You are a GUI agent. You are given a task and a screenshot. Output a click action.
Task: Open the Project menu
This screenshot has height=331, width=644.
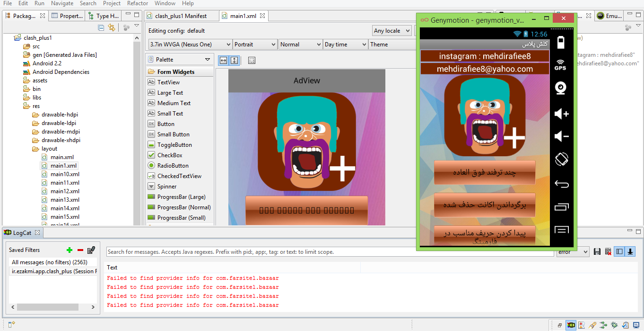point(112,3)
